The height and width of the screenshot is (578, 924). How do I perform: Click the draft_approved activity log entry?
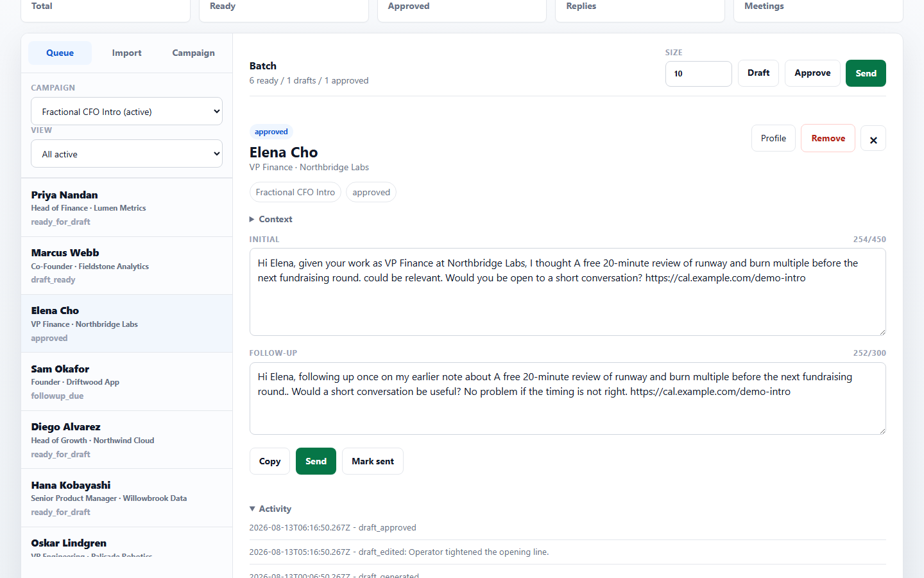(x=567, y=528)
